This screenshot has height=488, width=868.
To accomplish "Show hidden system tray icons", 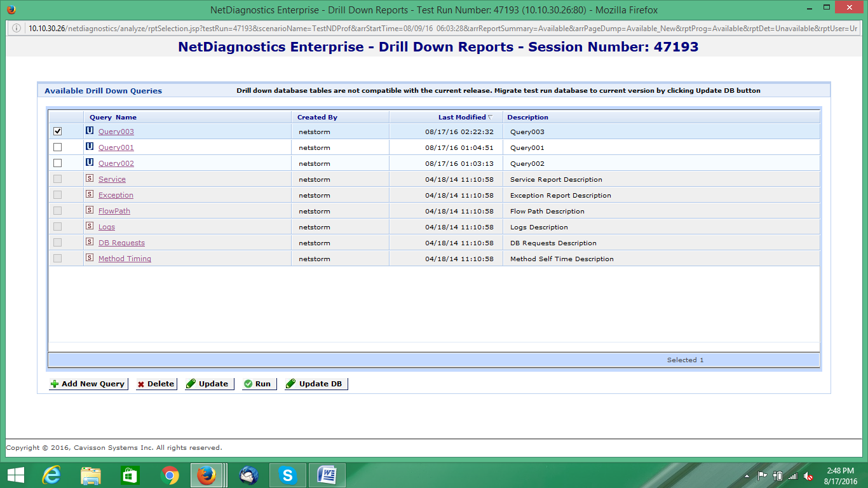I will (747, 476).
